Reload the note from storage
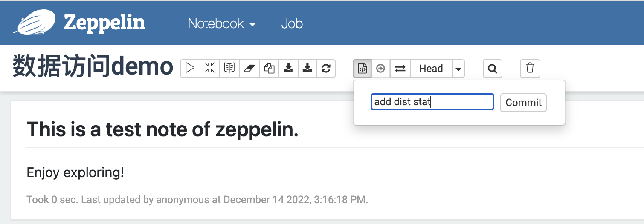644x224 pixels. pyautogui.click(x=326, y=68)
